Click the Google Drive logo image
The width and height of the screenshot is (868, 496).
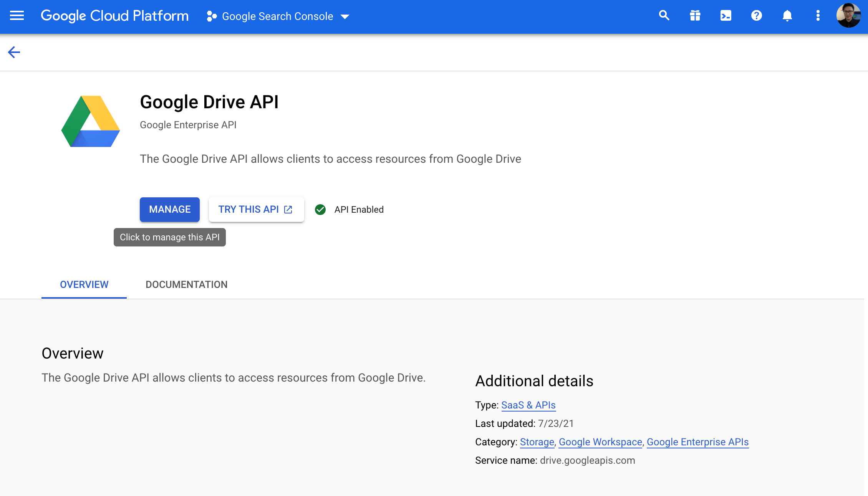(91, 121)
